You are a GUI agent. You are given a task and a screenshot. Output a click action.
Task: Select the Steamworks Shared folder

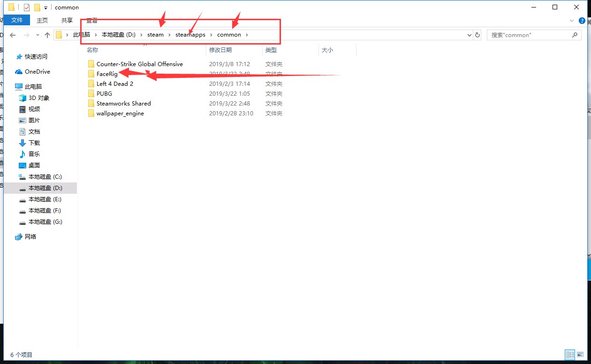(124, 103)
